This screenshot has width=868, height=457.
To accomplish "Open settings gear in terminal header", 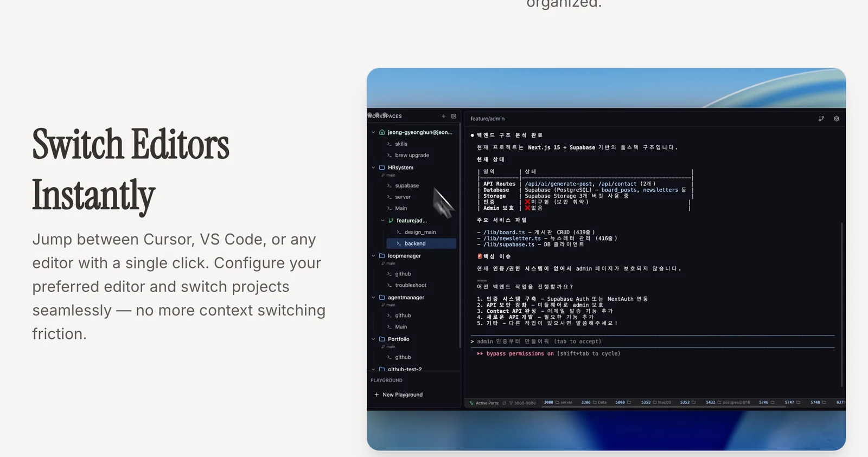I will coord(836,119).
